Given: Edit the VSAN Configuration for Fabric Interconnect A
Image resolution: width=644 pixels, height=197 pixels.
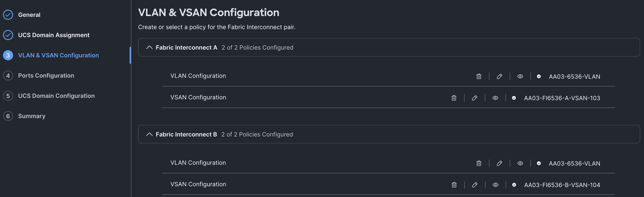Looking at the screenshot, I should click(x=474, y=98).
